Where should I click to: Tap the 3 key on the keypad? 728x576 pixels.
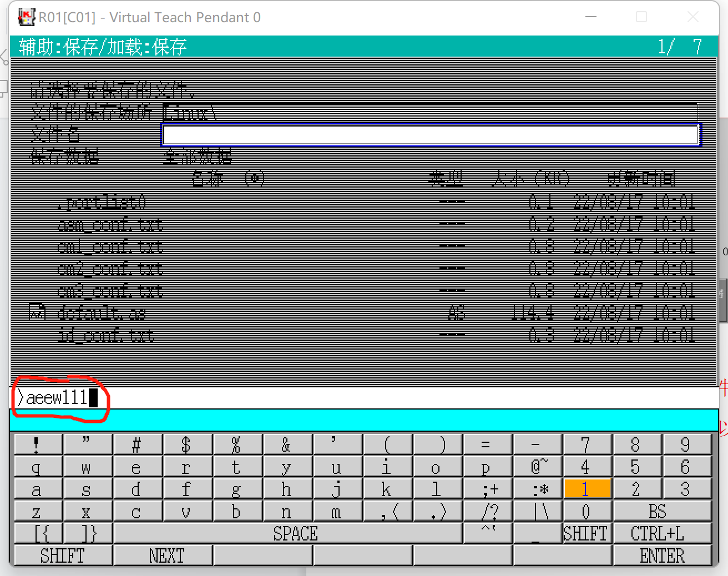pos(687,489)
